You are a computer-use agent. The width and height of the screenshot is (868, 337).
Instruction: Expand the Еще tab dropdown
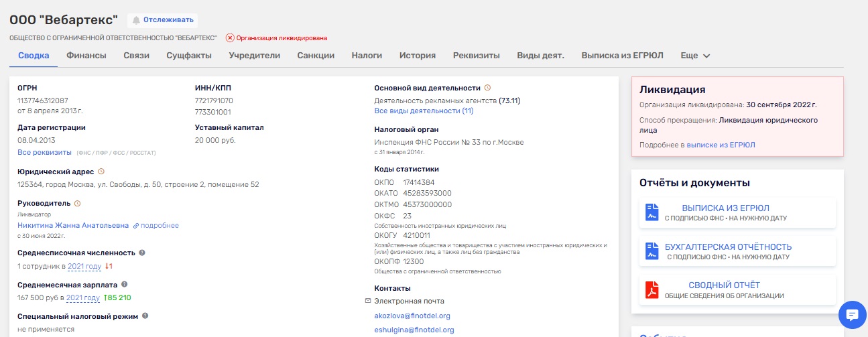coord(695,56)
